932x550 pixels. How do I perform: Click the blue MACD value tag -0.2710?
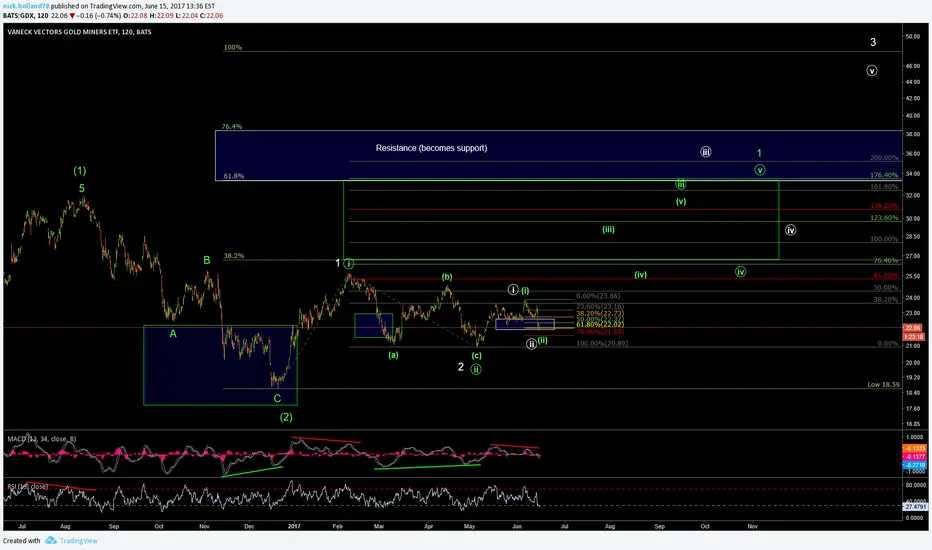914,465
